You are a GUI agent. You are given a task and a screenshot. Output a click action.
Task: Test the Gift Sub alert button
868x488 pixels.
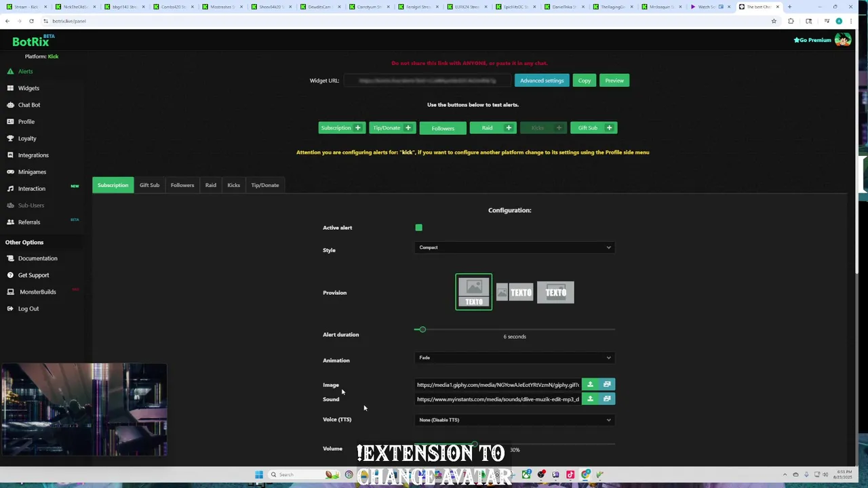click(x=593, y=127)
